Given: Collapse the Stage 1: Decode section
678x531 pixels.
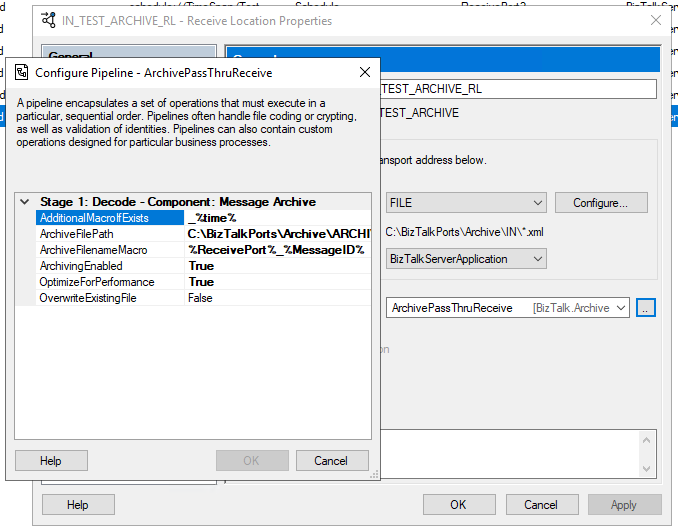Looking at the screenshot, I should [x=25, y=202].
